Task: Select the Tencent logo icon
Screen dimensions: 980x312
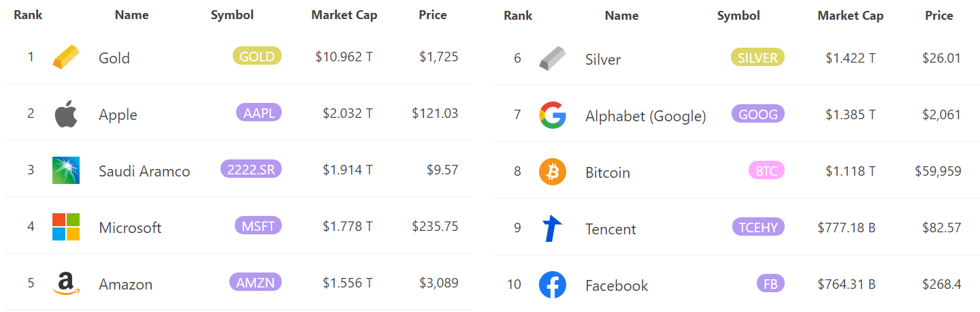Action: pyautogui.click(x=552, y=228)
